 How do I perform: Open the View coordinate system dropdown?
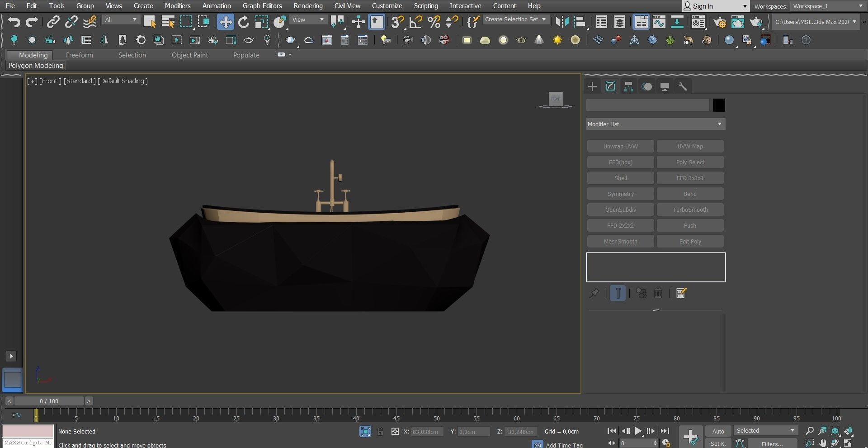[x=308, y=20]
